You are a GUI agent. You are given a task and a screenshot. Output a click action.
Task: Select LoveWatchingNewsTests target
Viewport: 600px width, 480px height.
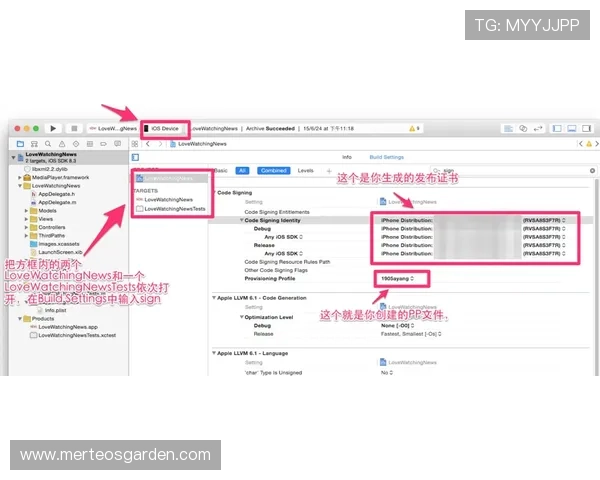coord(174,209)
